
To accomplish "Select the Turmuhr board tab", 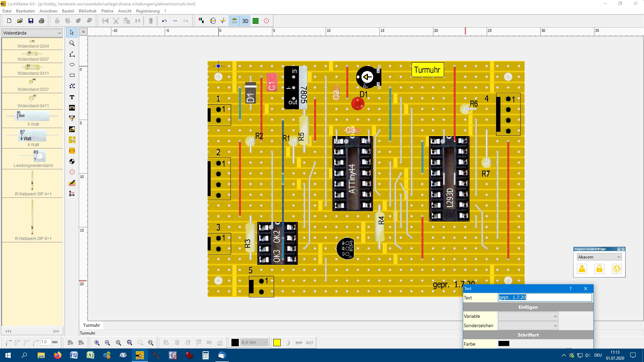I will [x=92, y=325].
